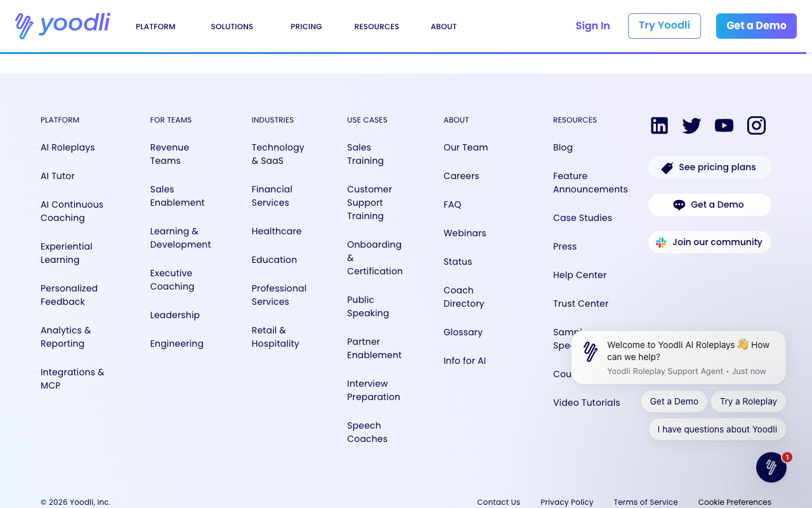812x508 pixels.
Task: Go to Our Team page
Action: point(466,147)
